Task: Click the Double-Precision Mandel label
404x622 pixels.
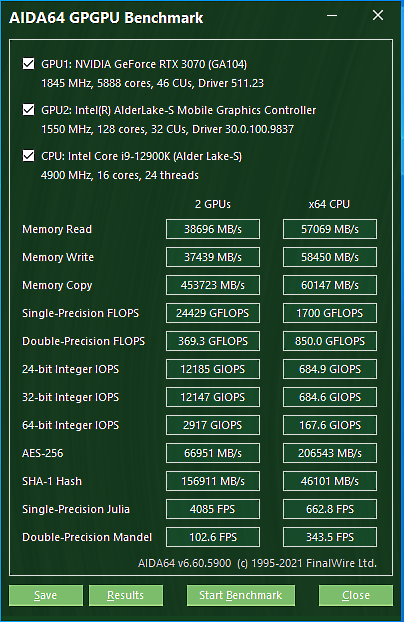Action: (87, 537)
